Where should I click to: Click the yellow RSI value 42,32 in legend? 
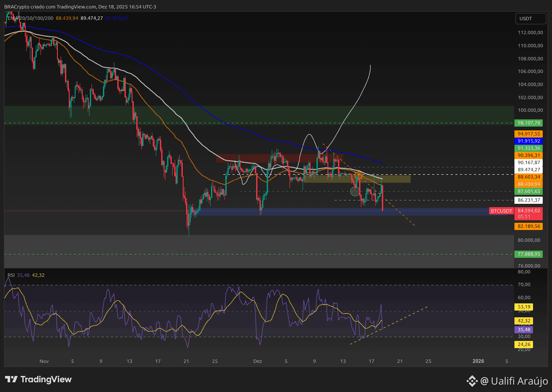(x=38, y=275)
